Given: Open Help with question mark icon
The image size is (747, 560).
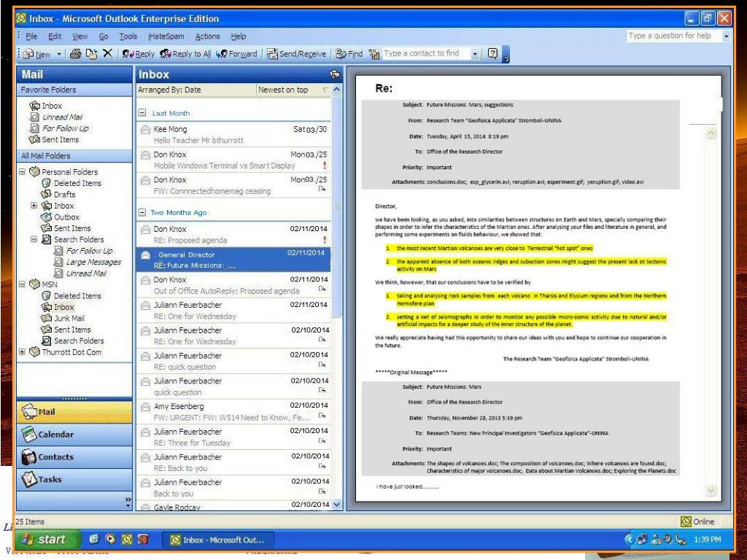Looking at the screenshot, I should click(x=492, y=54).
